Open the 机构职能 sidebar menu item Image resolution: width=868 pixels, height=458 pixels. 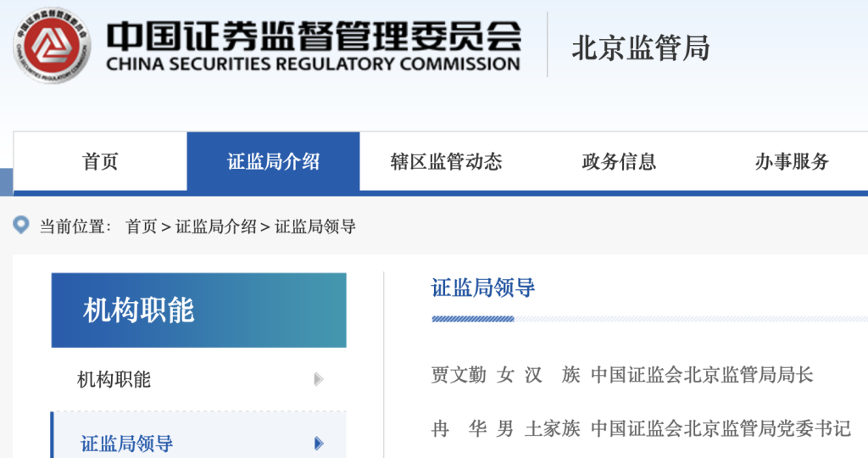[114, 379]
